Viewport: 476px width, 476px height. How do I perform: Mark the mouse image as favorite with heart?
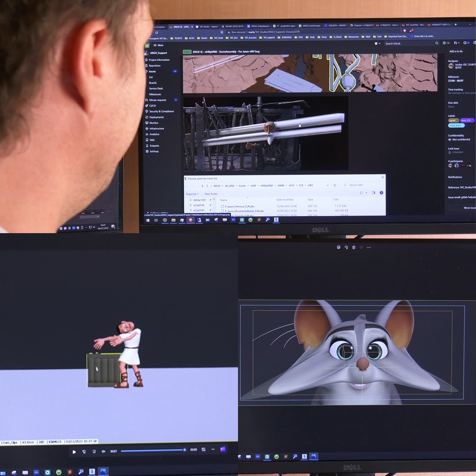pyautogui.click(x=361, y=247)
